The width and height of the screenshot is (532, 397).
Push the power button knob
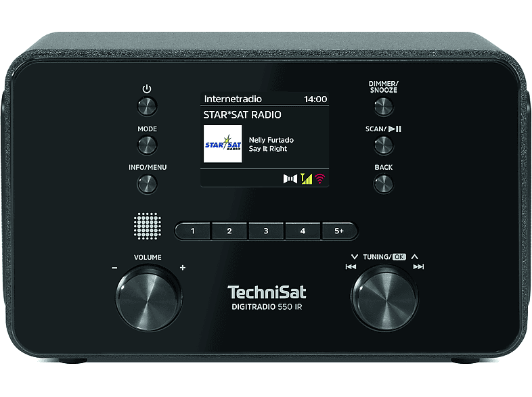point(147,106)
